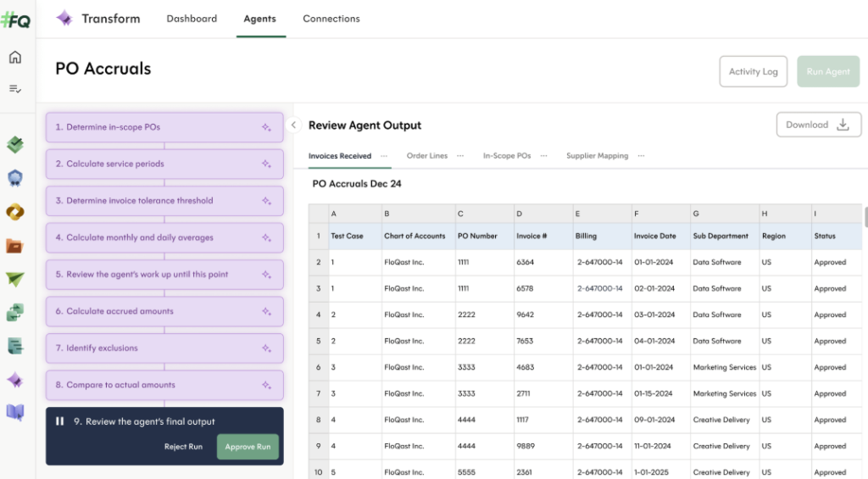This screenshot has height=479, width=868.
Task: Open the ellipsis menu beside Supplier Mapping tab
Action: [x=641, y=156]
